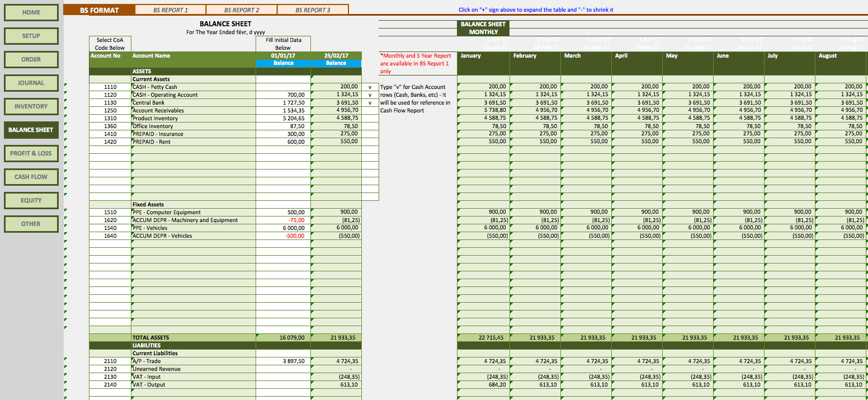Click the red -75,00 initial depreciation value
The width and height of the screenshot is (868, 400).
(283, 220)
